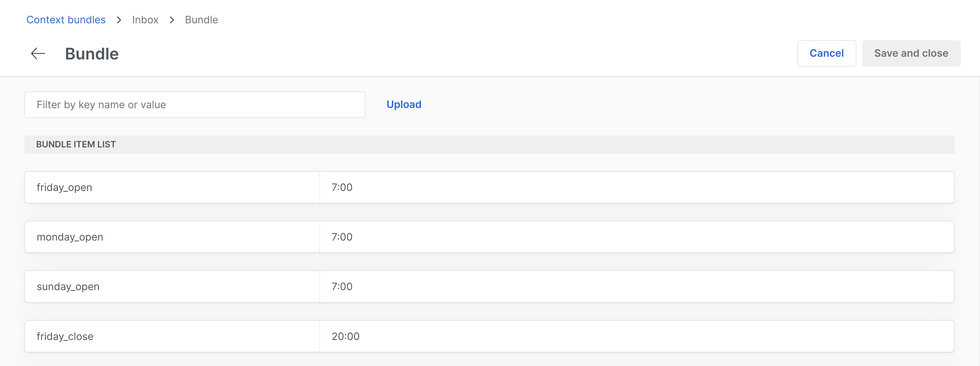Click the chevron after Inbox breadcrumb
Image resolution: width=980 pixels, height=366 pixels.
point(172,20)
